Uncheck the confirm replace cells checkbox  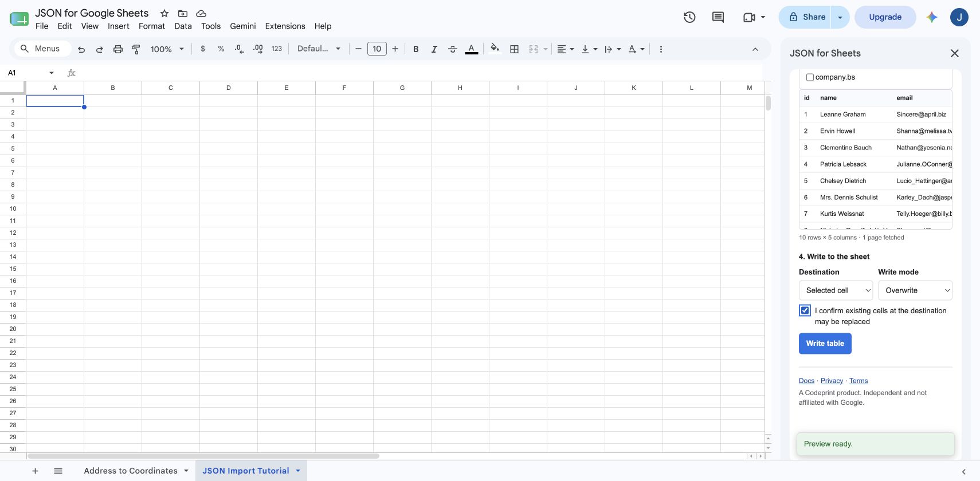tap(805, 310)
